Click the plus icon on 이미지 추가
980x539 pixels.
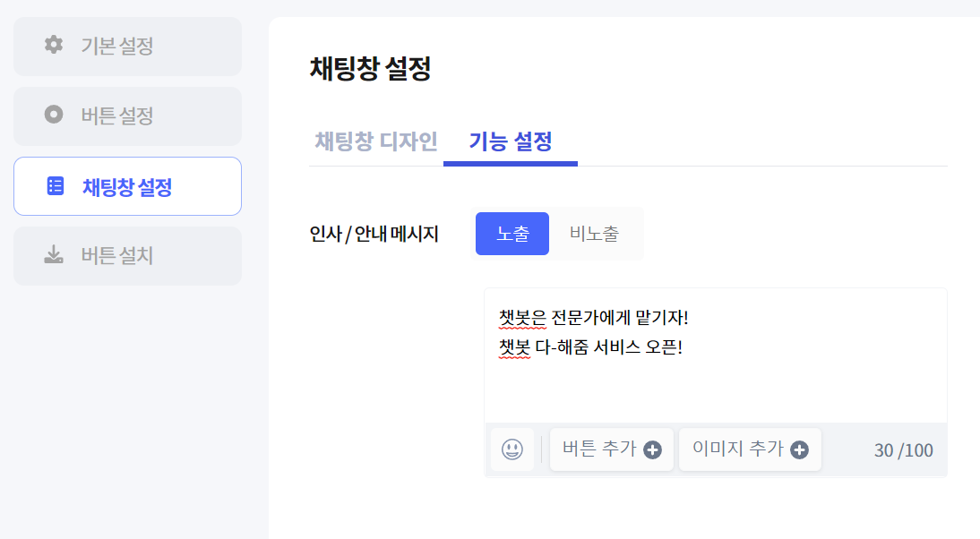[799, 449]
